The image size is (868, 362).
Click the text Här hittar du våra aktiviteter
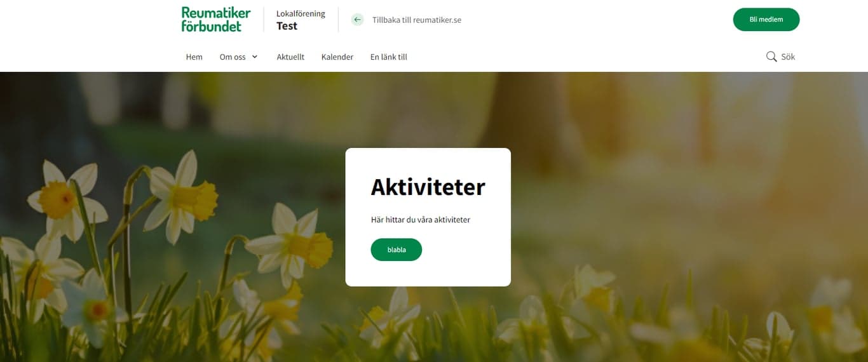[421, 220]
